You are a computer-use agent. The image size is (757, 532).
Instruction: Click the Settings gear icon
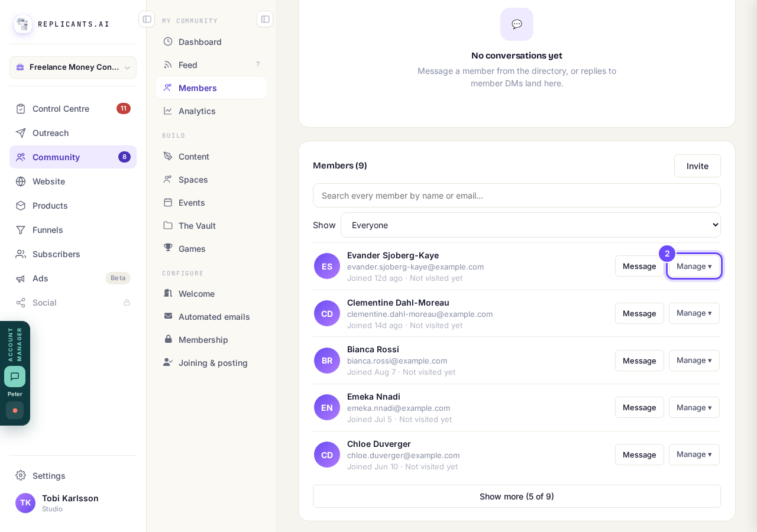pos(21,475)
